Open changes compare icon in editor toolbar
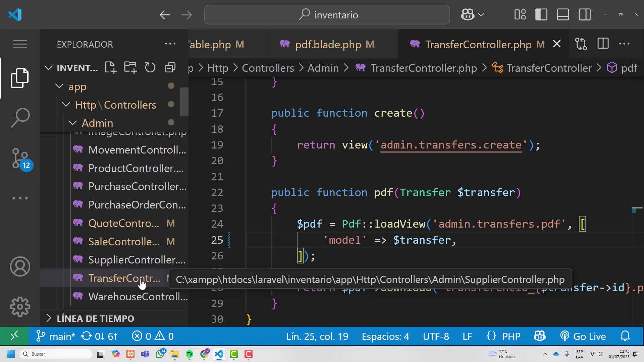The height and width of the screenshot is (362, 644). (x=581, y=44)
